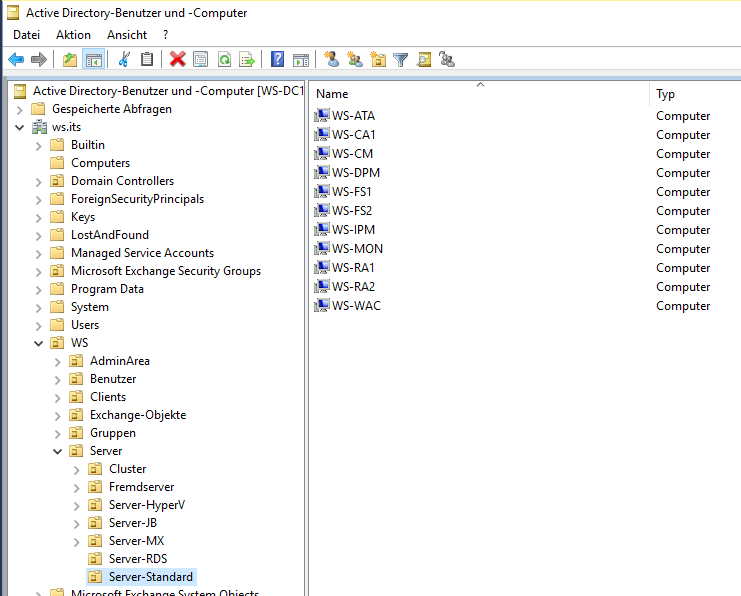Click the Back arrow toolbar icon
The image size is (741, 596).
pyautogui.click(x=16, y=60)
